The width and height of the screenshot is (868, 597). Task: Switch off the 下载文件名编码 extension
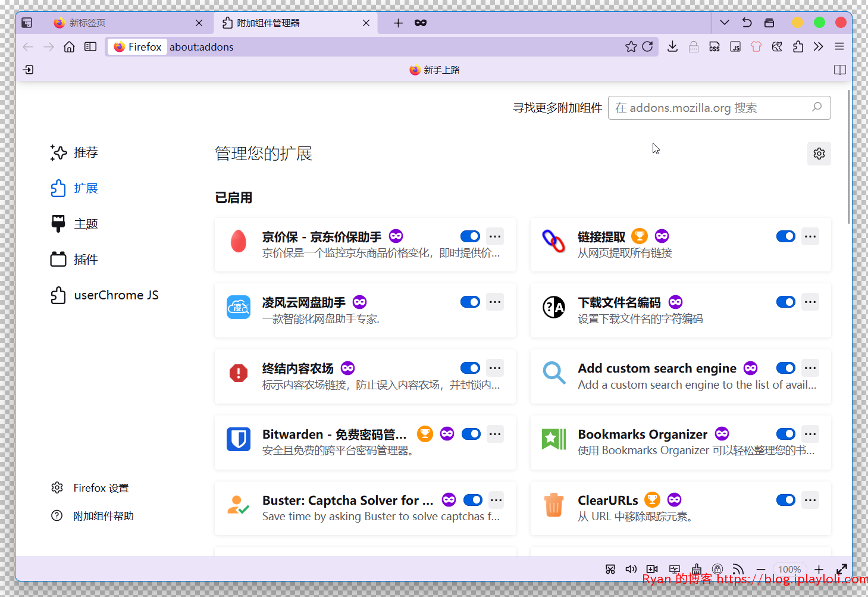click(786, 302)
